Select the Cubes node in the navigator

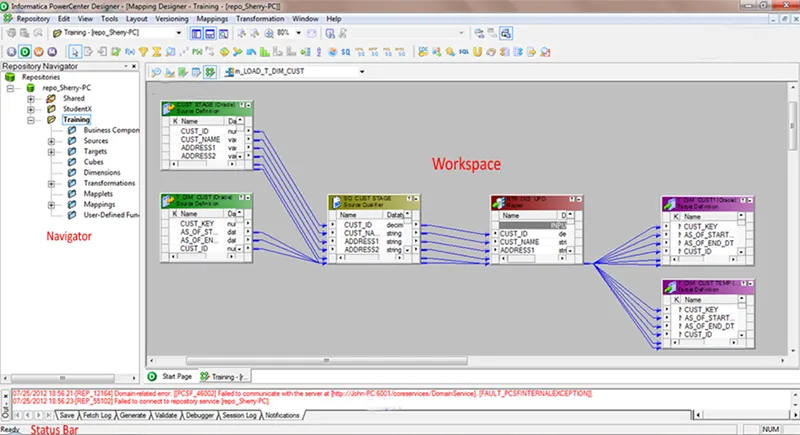coord(93,162)
